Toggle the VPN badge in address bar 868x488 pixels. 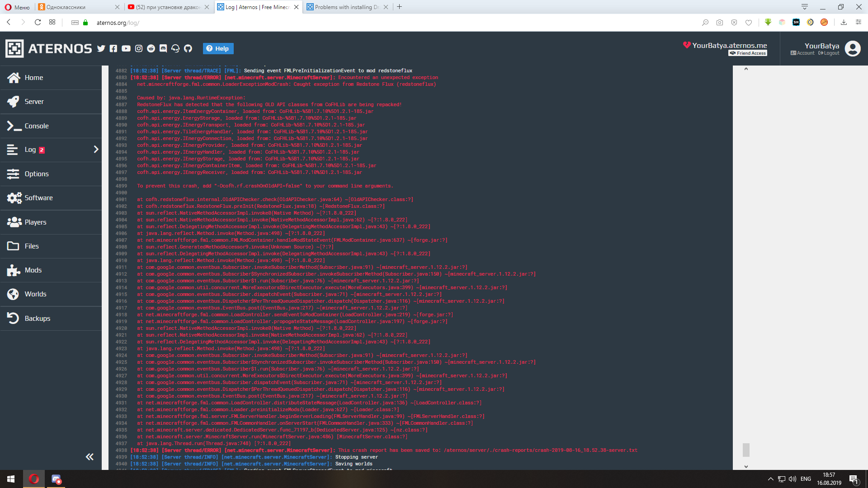[75, 23]
